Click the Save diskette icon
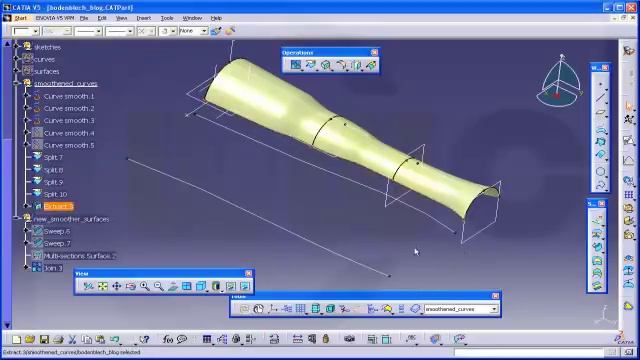 tap(44, 339)
